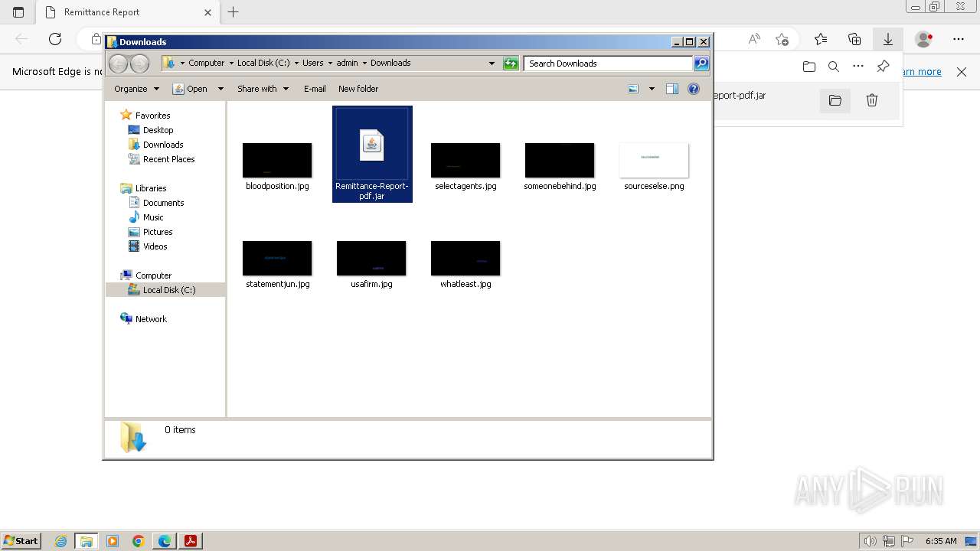
Task: Click the Open toolbar button
Action: pyautogui.click(x=191, y=89)
